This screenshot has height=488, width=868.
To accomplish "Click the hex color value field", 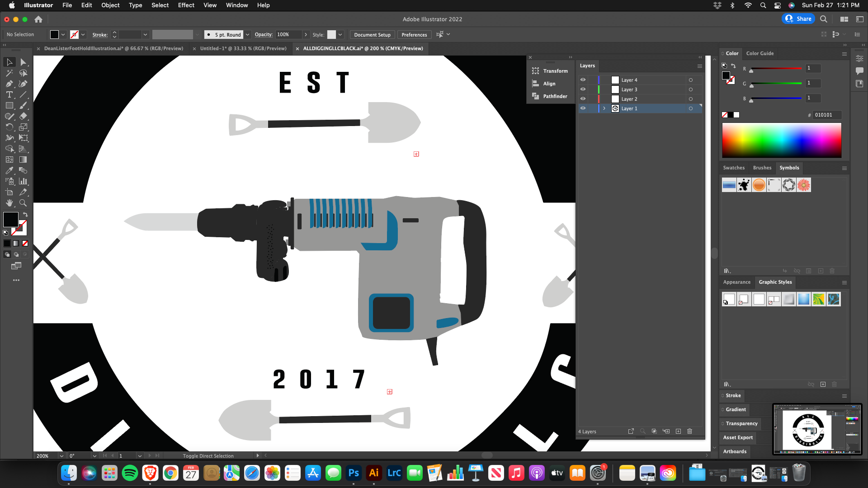I will pos(827,115).
